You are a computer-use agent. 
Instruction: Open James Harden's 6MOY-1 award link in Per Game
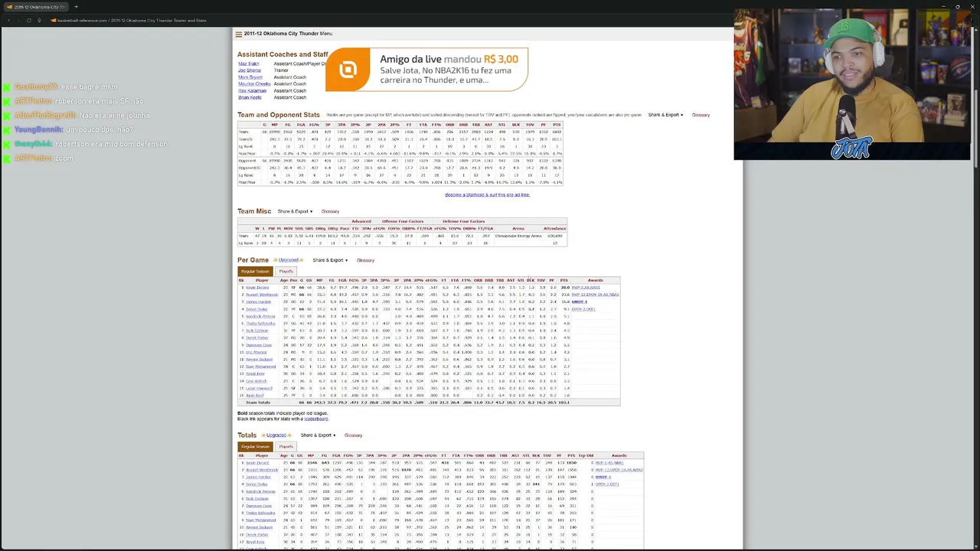coord(580,302)
